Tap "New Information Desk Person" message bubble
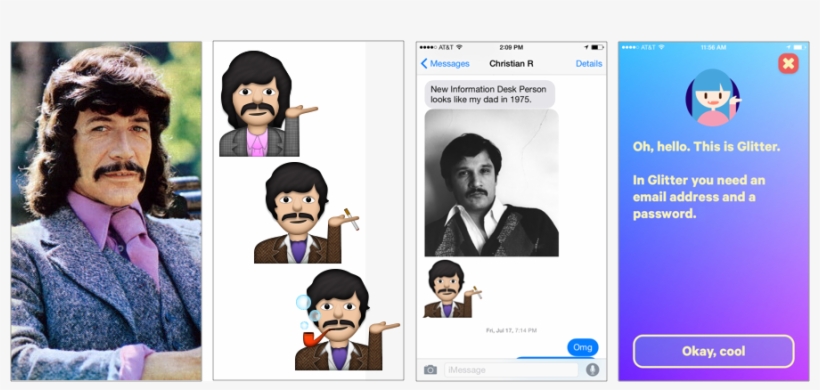Viewport: 820px width, 390px height. point(489,94)
